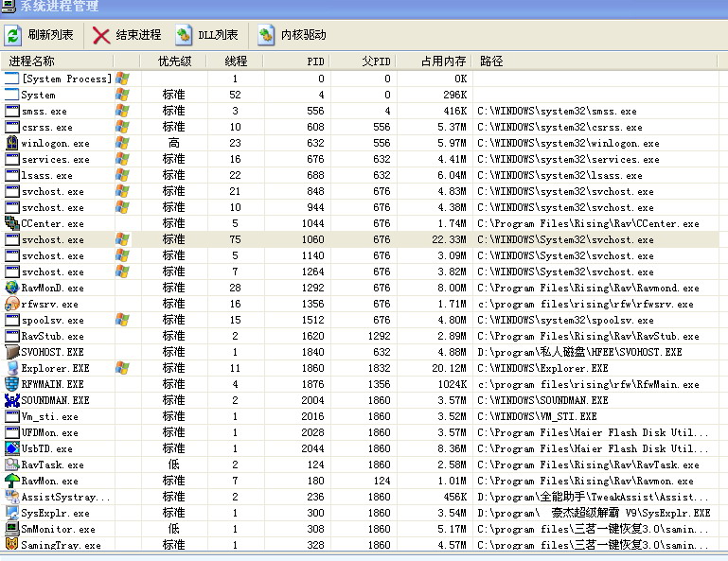Click the SmMonitor.exe monitor icon

click(11, 529)
